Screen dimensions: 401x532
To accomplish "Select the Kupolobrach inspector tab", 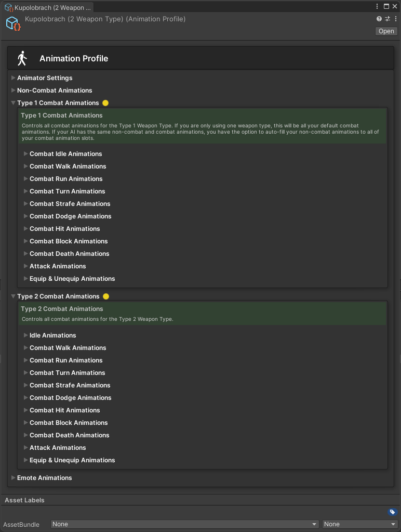I will coord(48,7).
